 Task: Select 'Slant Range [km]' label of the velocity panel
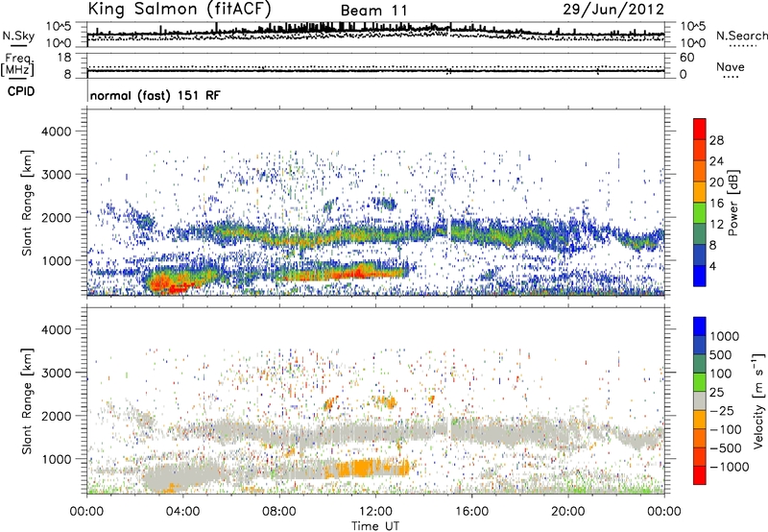[27, 401]
